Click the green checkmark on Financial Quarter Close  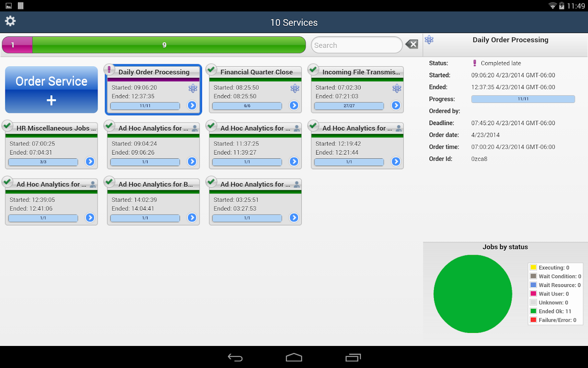[x=211, y=70]
